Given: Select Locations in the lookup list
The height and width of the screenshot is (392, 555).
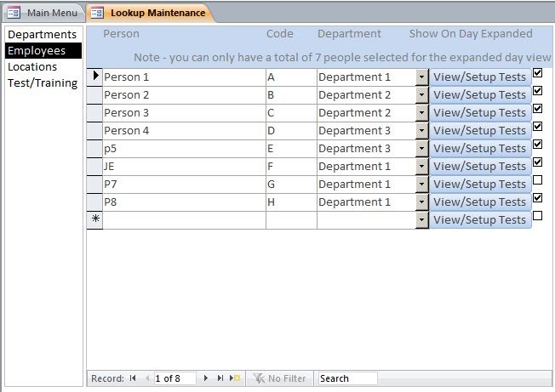Looking at the screenshot, I should [x=32, y=67].
